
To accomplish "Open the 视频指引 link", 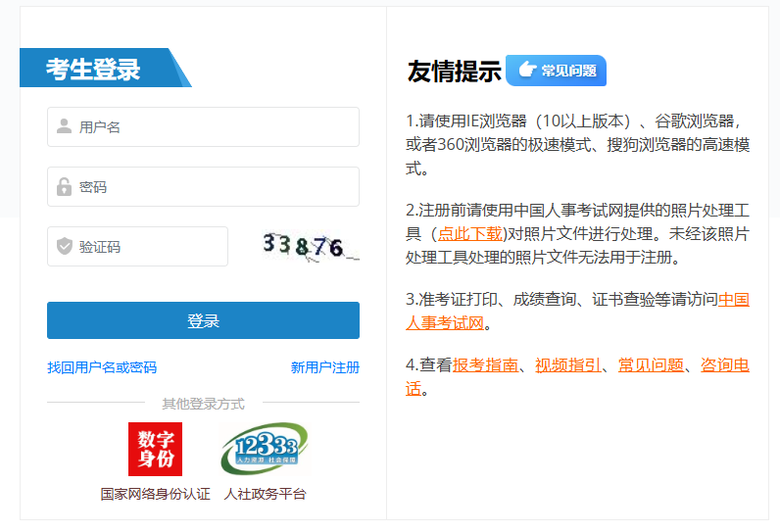I will [567, 364].
